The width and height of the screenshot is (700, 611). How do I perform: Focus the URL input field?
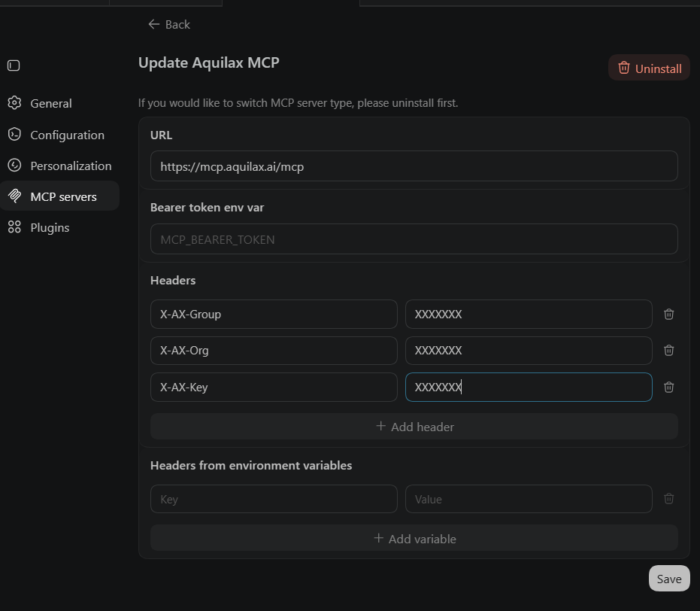pyautogui.click(x=414, y=166)
